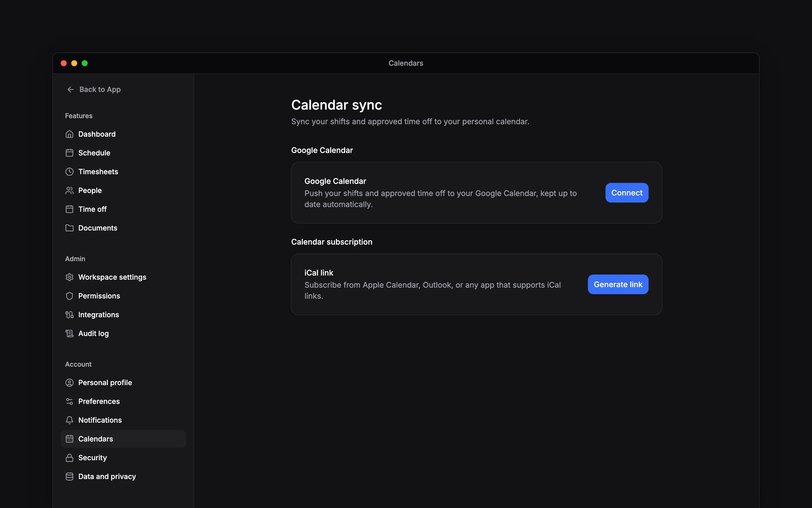Screen dimensions: 812x508
Task: Open the Dashboard menu label
Action: (x=97, y=134)
